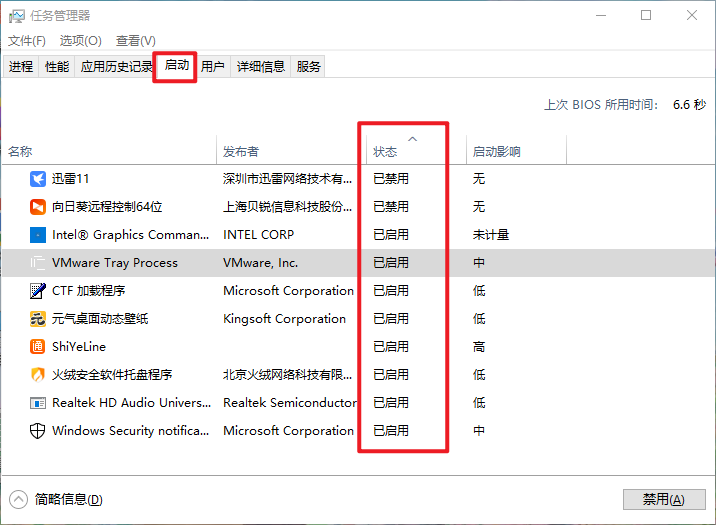Sort by the 发布者 column header
The height and width of the screenshot is (525, 716).
tap(291, 150)
